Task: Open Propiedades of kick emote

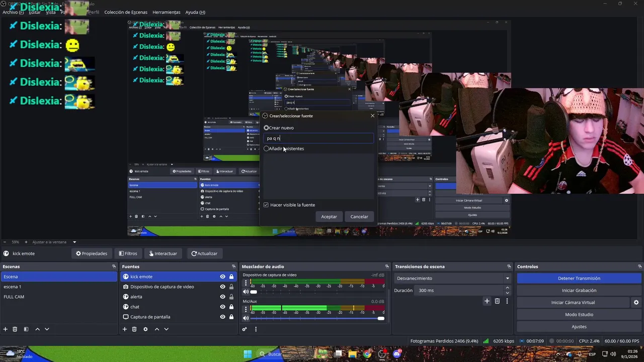Action: pos(92,253)
